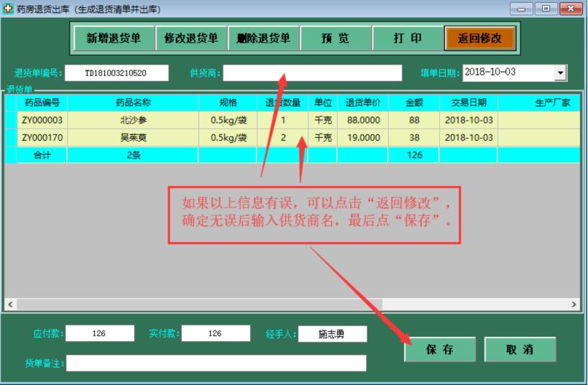Image resolution: width=588 pixels, height=385 pixels.
Task: Focus the 供货商 input field
Action: click(x=312, y=73)
